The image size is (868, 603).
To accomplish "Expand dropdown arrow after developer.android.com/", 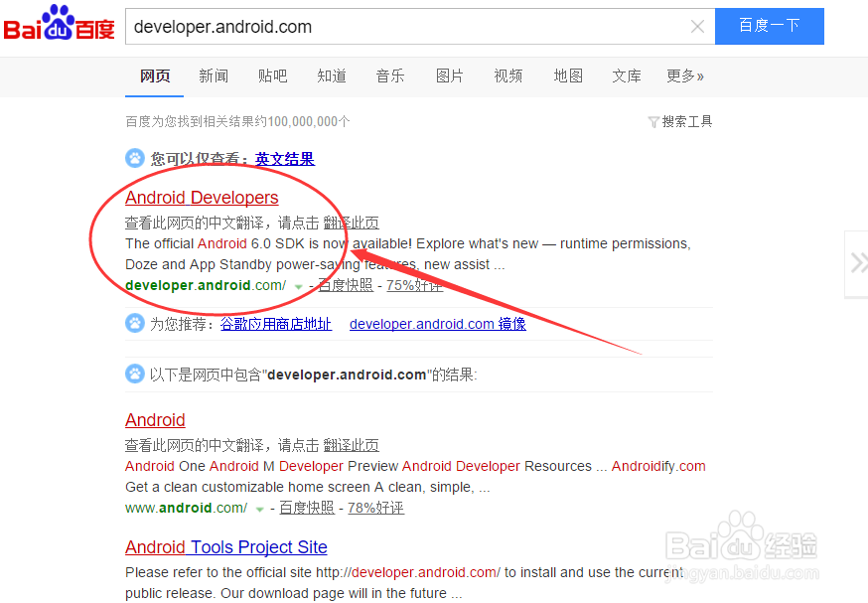I will coord(298,287).
